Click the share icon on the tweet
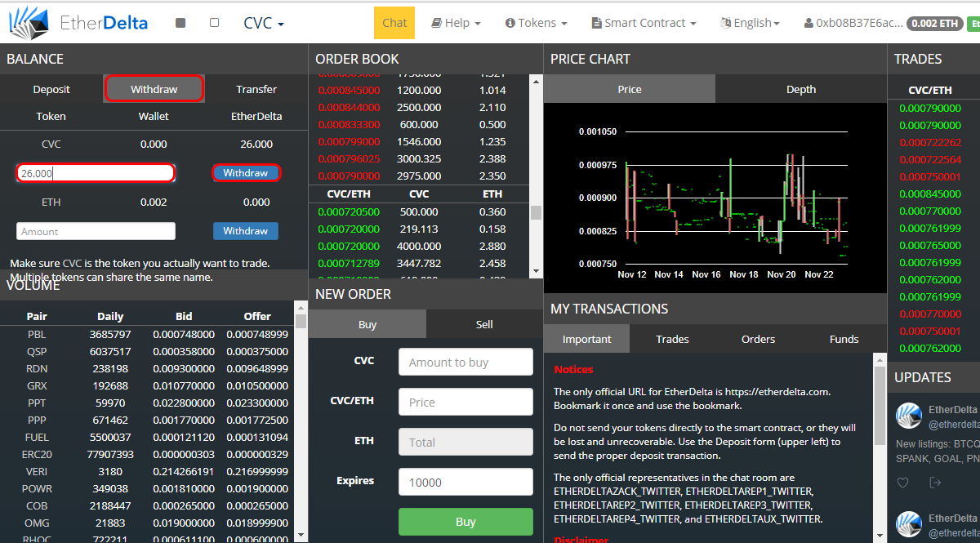 point(935,483)
